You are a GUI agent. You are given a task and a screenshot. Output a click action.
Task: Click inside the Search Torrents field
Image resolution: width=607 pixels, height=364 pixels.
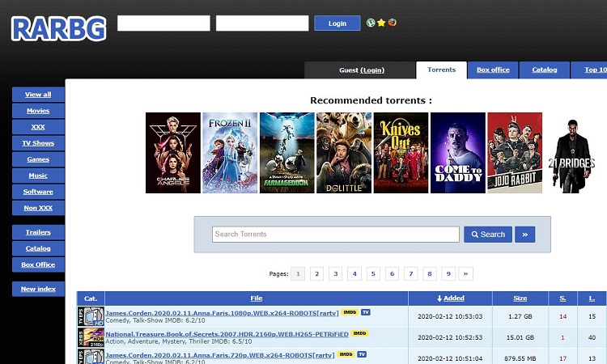point(334,235)
